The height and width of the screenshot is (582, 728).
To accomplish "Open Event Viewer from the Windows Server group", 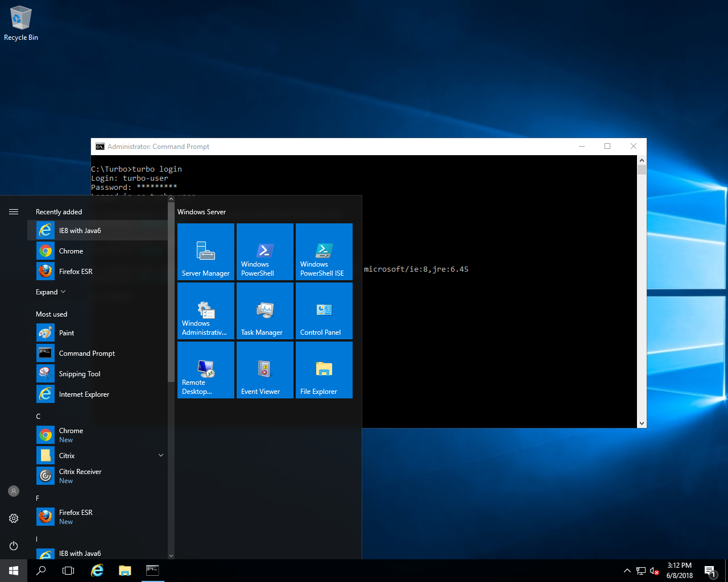I will coord(264,370).
